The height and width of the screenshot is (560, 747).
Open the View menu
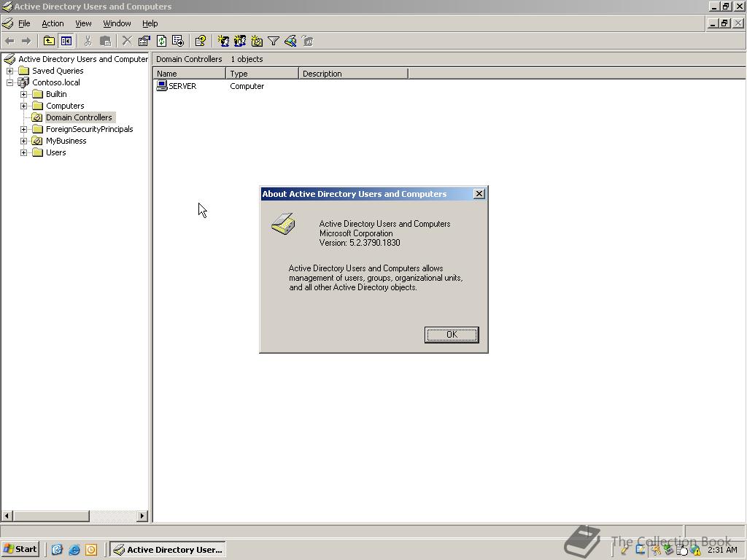pos(83,23)
